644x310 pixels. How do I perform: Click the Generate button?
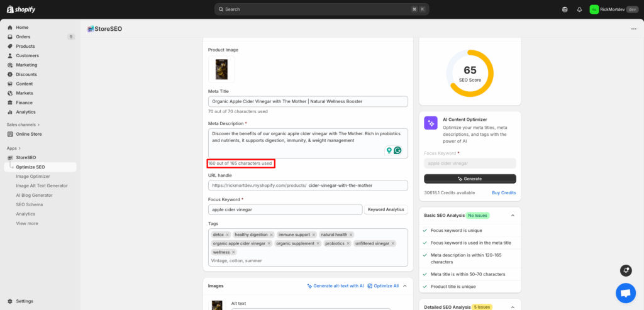pos(470,179)
